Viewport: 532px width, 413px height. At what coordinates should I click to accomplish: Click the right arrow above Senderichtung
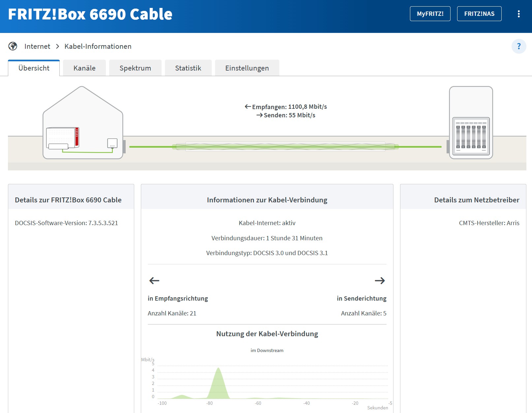click(380, 280)
